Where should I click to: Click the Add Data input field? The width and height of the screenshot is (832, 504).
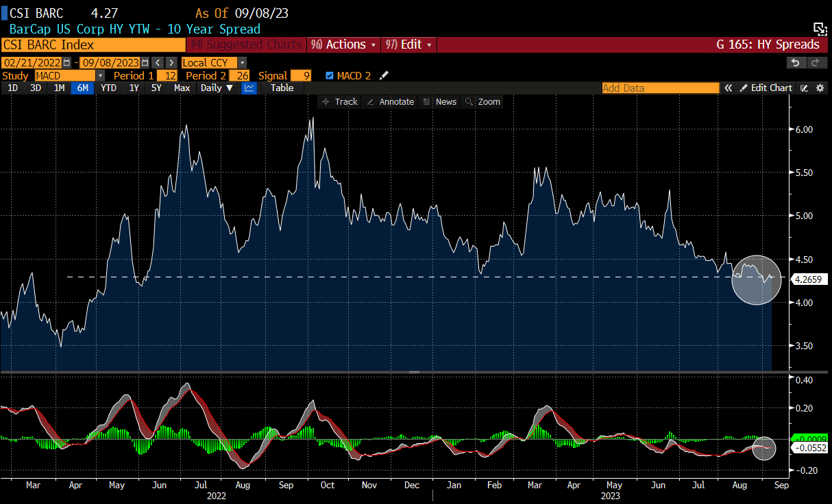point(661,88)
